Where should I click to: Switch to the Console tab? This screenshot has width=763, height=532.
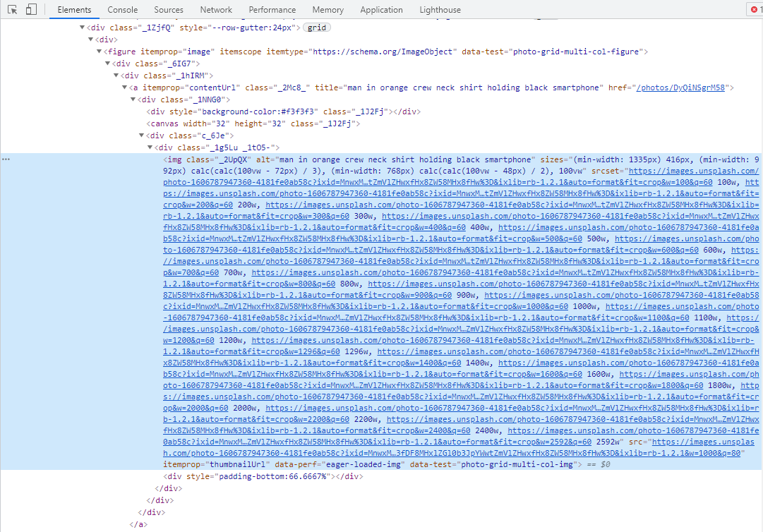pos(123,10)
